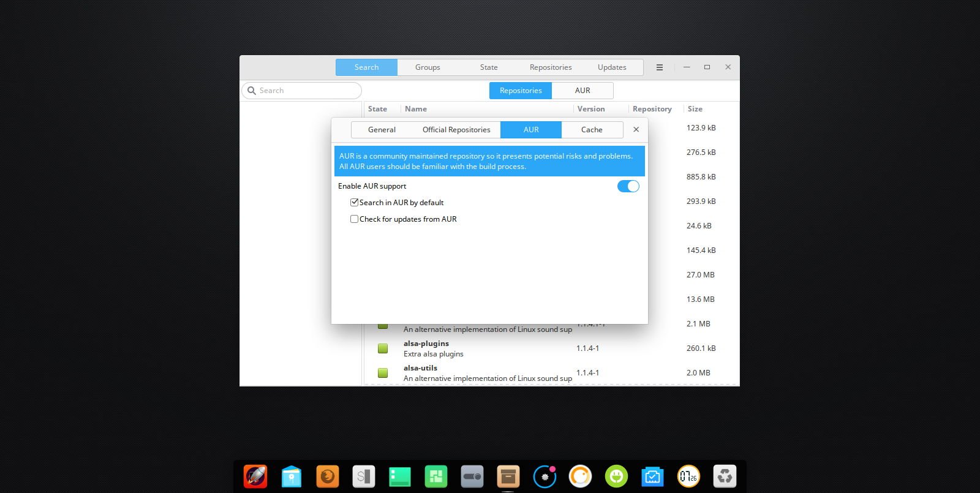Click the 13.6 MB size value
Image resolution: width=980 pixels, height=493 pixels.
(x=700, y=299)
